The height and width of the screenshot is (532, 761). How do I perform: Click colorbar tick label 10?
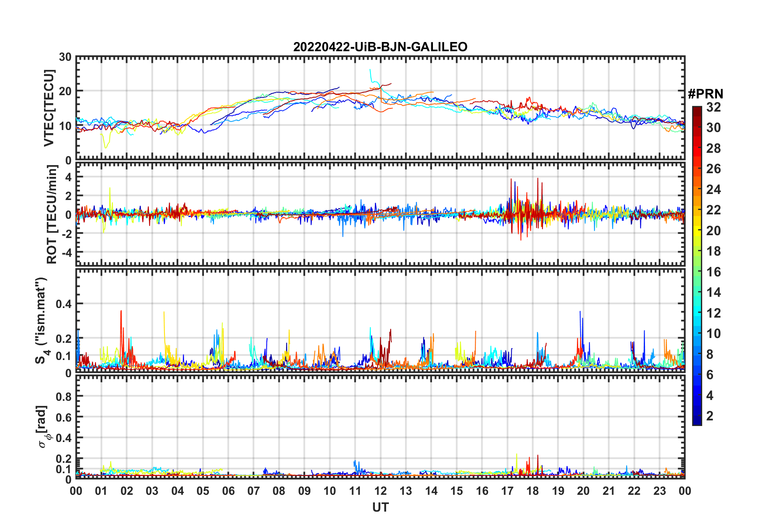(713, 334)
